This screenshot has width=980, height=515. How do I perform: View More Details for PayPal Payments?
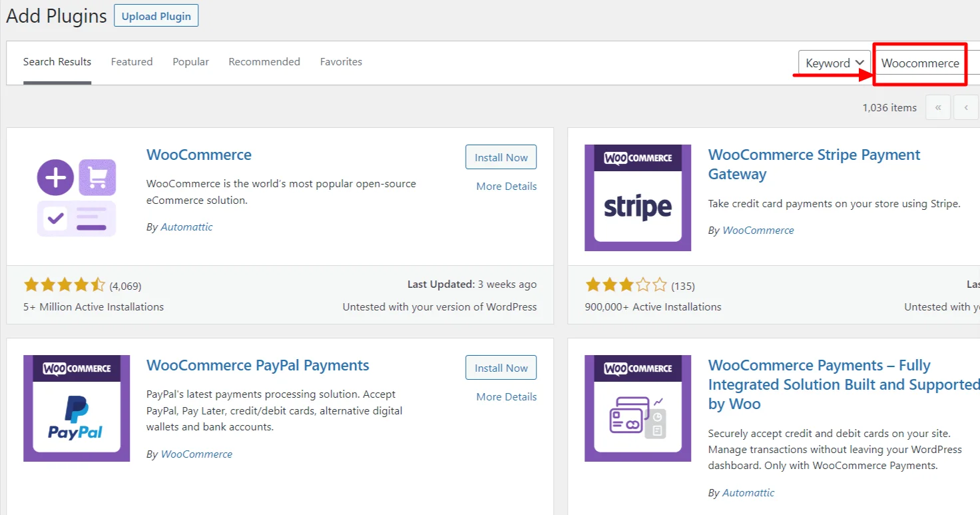pos(506,397)
